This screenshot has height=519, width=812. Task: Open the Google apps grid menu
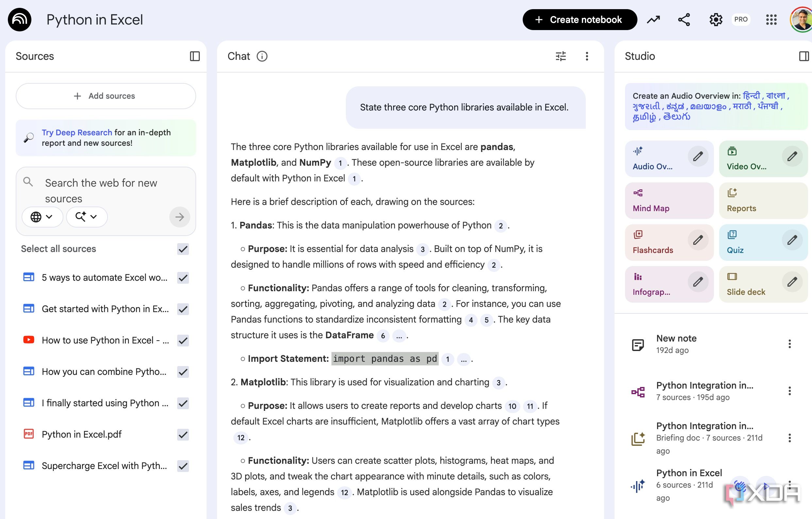771,20
